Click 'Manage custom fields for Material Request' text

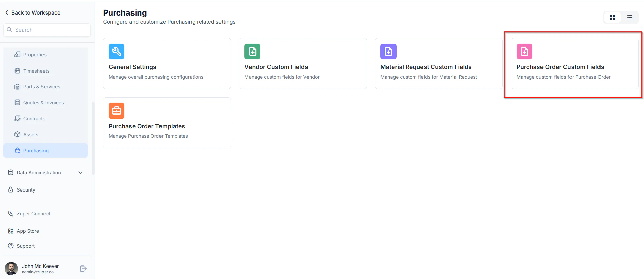(429, 77)
